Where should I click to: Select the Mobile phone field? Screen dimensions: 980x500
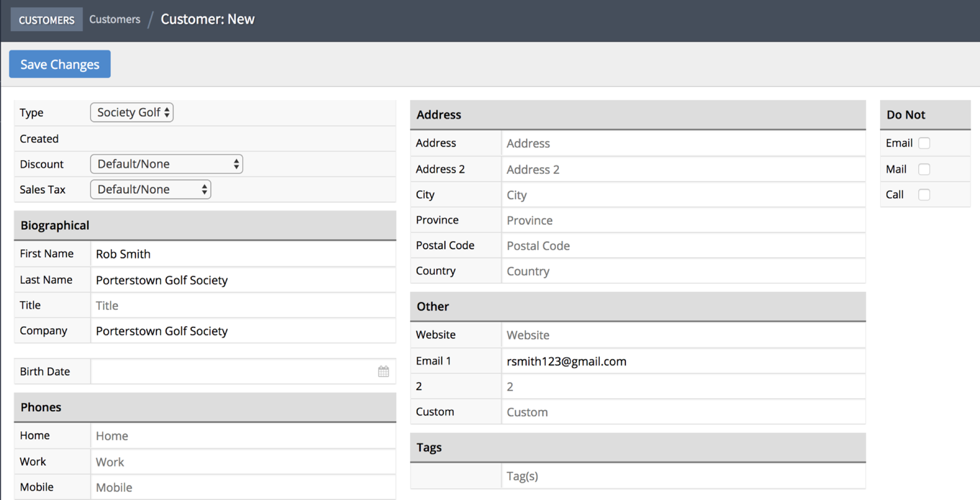[243, 487]
